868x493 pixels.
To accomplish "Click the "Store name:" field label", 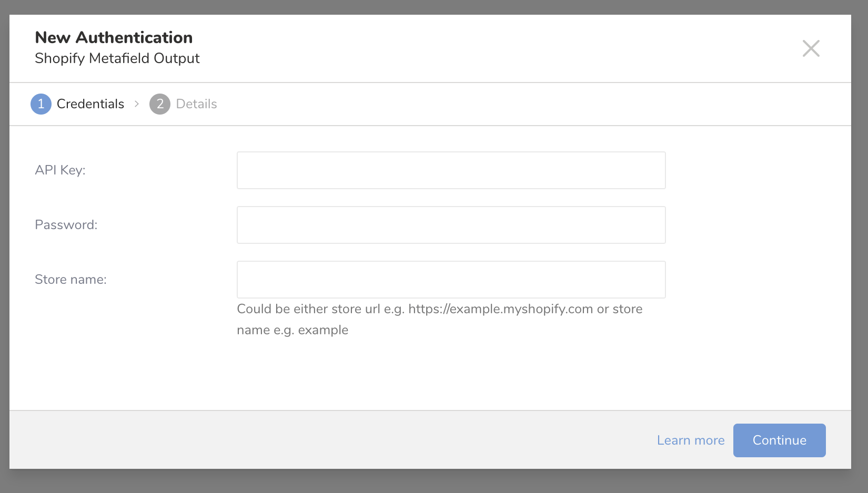I will point(70,280).
